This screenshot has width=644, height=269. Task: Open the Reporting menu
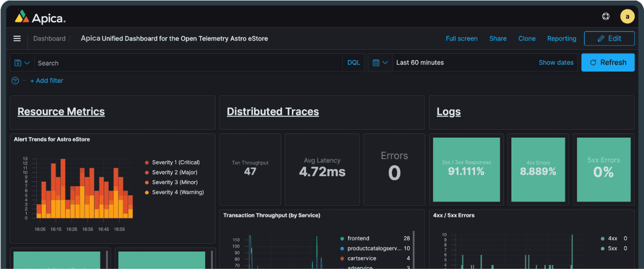[x=561, y=39]
